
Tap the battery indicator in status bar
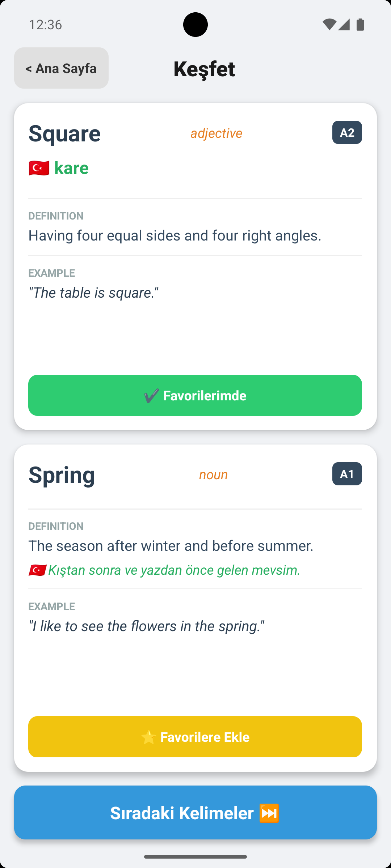360,24
